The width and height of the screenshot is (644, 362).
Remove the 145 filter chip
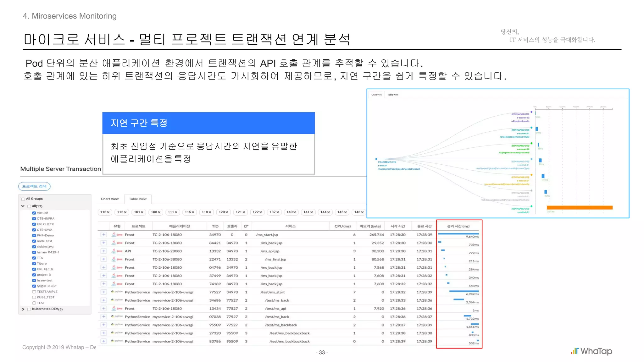pyautogui.click(x=346, y=212)
